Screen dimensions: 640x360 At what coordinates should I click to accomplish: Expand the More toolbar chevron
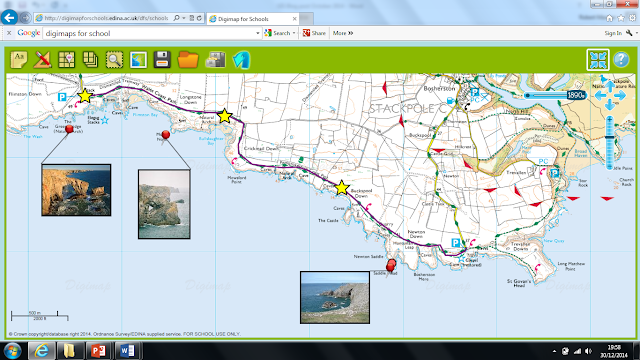pyautogui.click(x=343, y=33)
